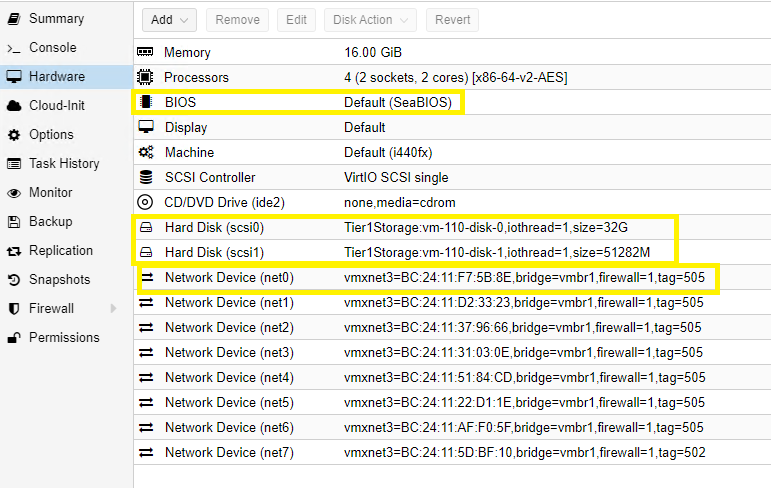The image size is (771, 488).
Task: Open the Disk Action dropdown menu
Action: tap(369, 20)
